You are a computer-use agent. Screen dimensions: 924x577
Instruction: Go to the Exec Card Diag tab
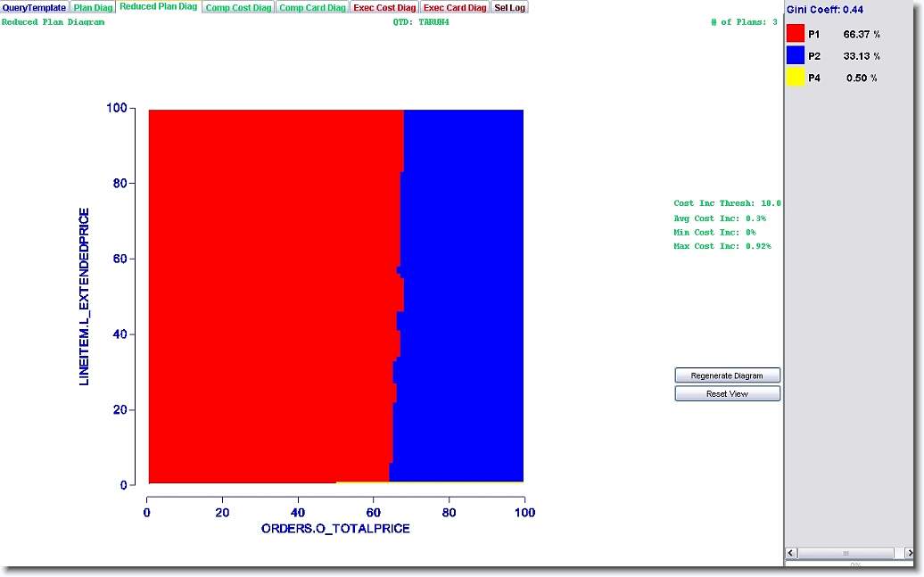[x=455, y=7]
